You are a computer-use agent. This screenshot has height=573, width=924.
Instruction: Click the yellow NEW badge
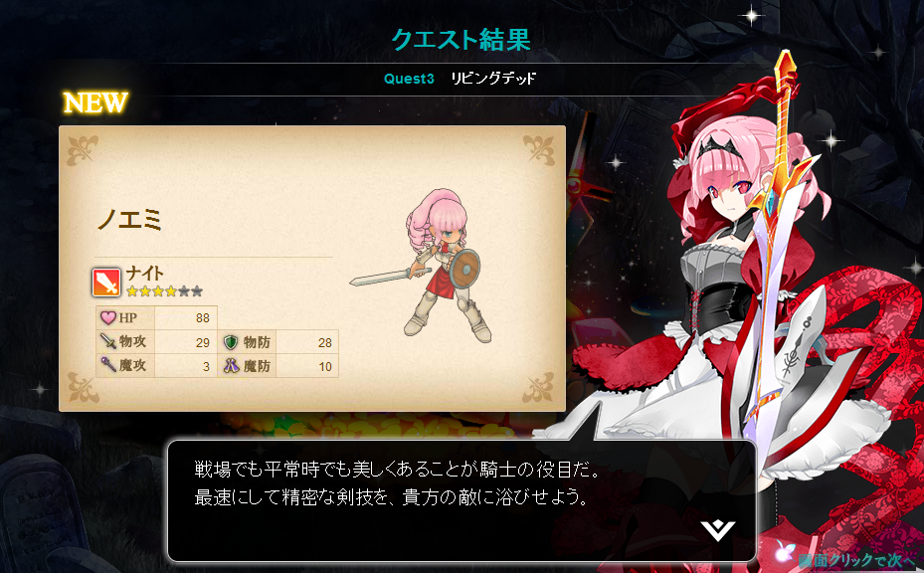(95, 102)
